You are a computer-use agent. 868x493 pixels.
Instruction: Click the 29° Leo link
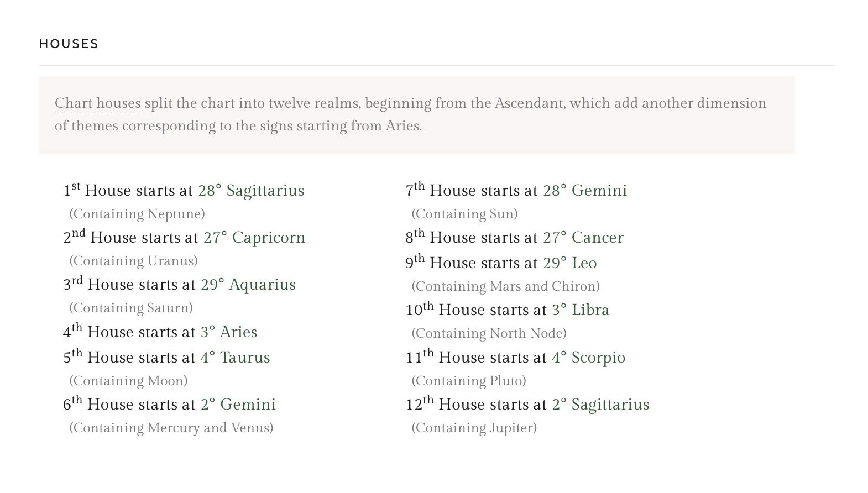[x=570, y=263]
